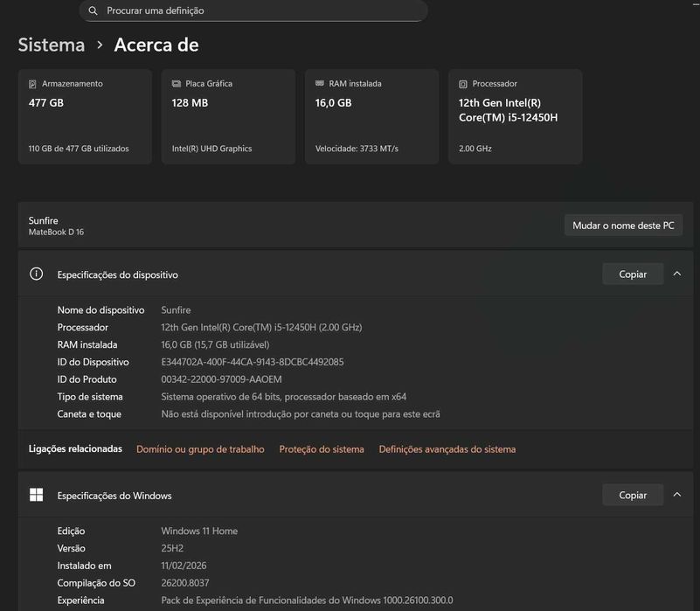
Task: Click the Edição label
Action: pos(71,531)
